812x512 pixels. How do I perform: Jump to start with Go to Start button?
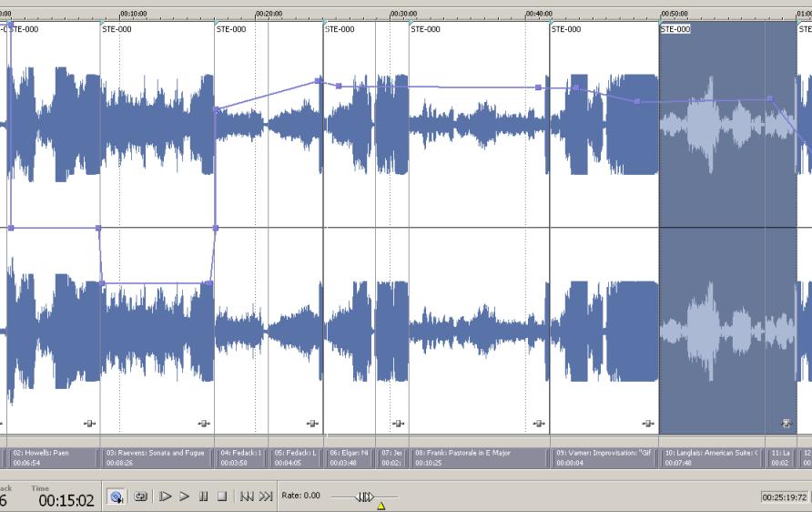[247, 497]
